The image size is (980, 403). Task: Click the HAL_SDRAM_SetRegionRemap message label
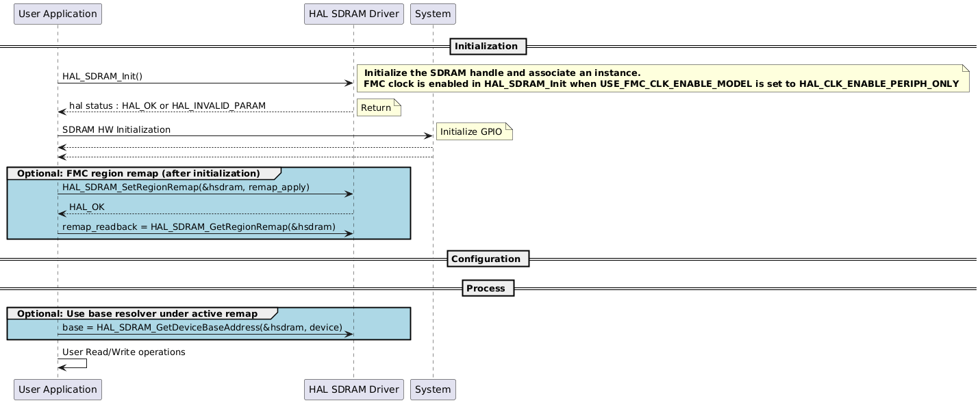click(186, 187)
